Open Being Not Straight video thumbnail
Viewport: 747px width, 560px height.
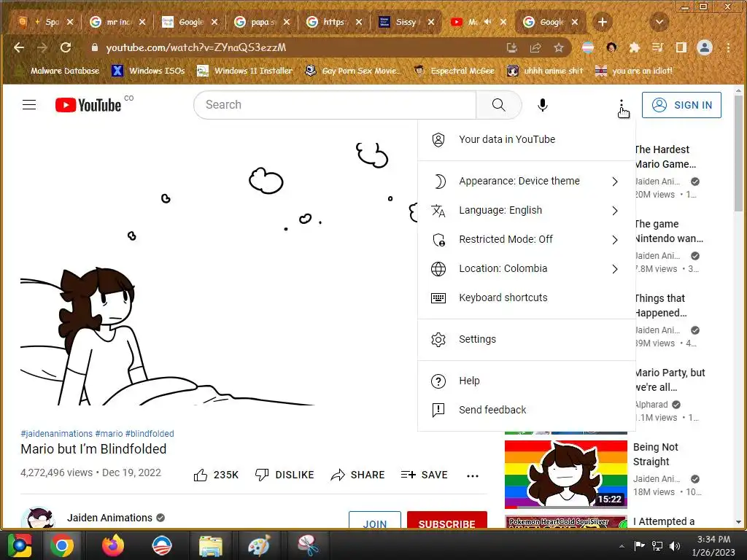[566, 474]
